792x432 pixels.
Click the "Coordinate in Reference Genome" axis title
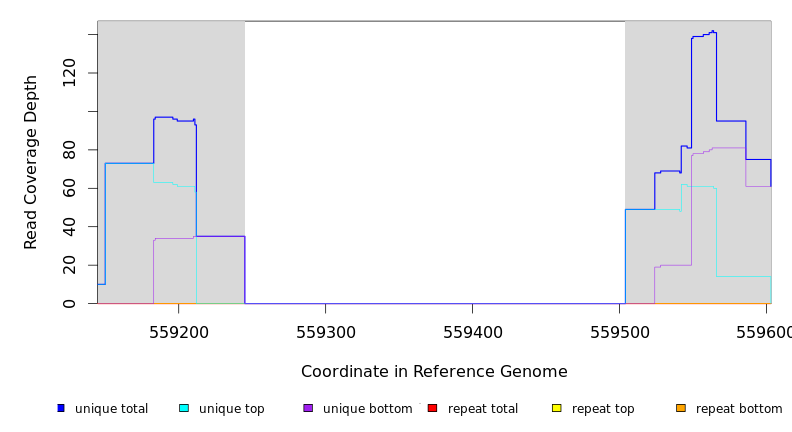pos(434,372)
